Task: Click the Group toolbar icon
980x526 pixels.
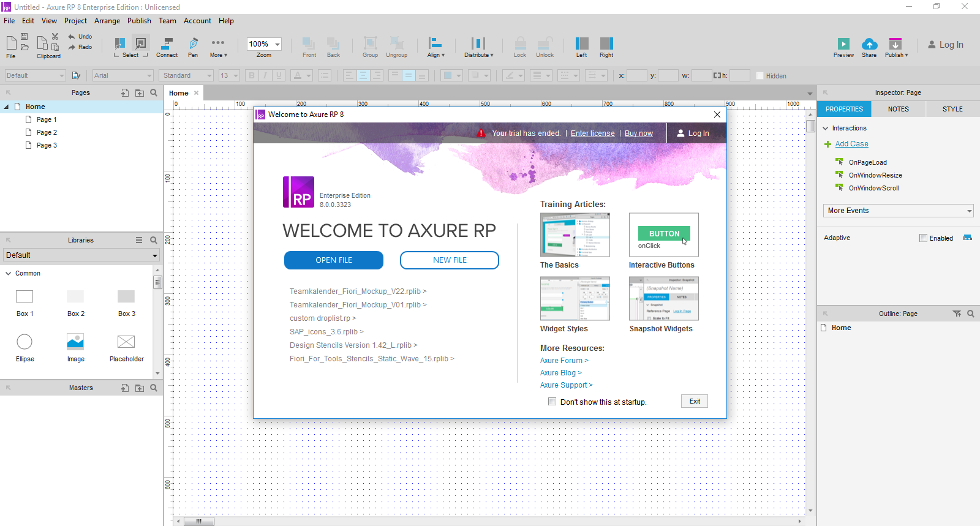Action: [x=370, y=43]
